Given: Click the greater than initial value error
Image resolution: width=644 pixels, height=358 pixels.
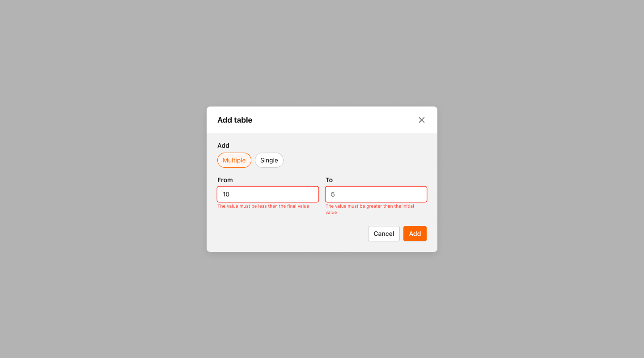Looking at the screenshot, I should point(370,209).
